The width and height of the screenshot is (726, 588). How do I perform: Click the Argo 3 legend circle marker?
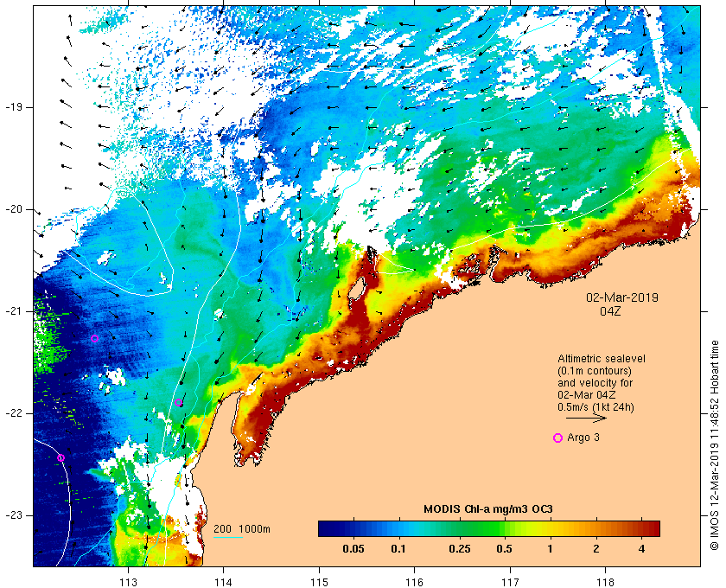click(x=558, y=438)
